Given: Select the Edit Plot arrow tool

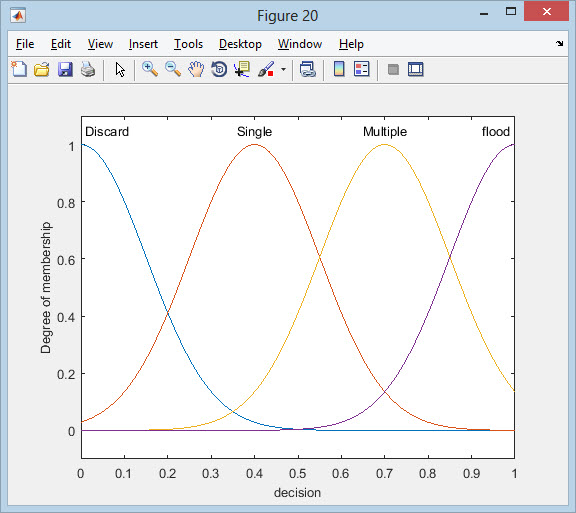Looking at the screenshot, I should coord(120,69).
